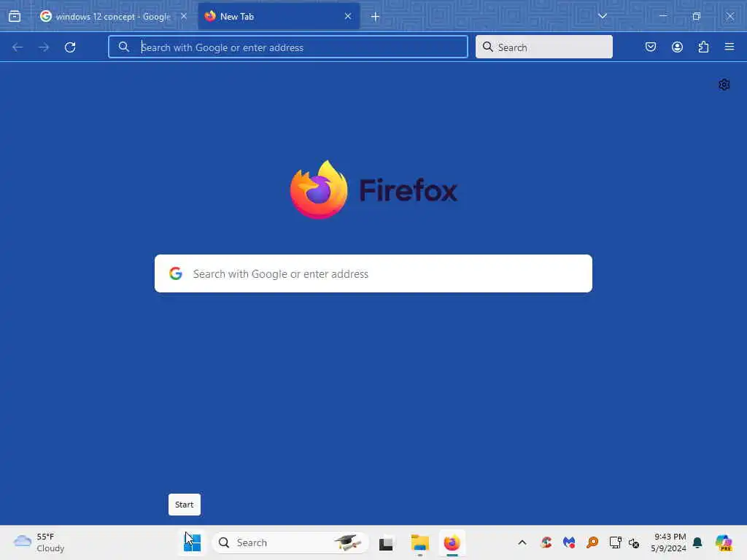
Task: Click the taskbar Search box
Action: [290, 542]
